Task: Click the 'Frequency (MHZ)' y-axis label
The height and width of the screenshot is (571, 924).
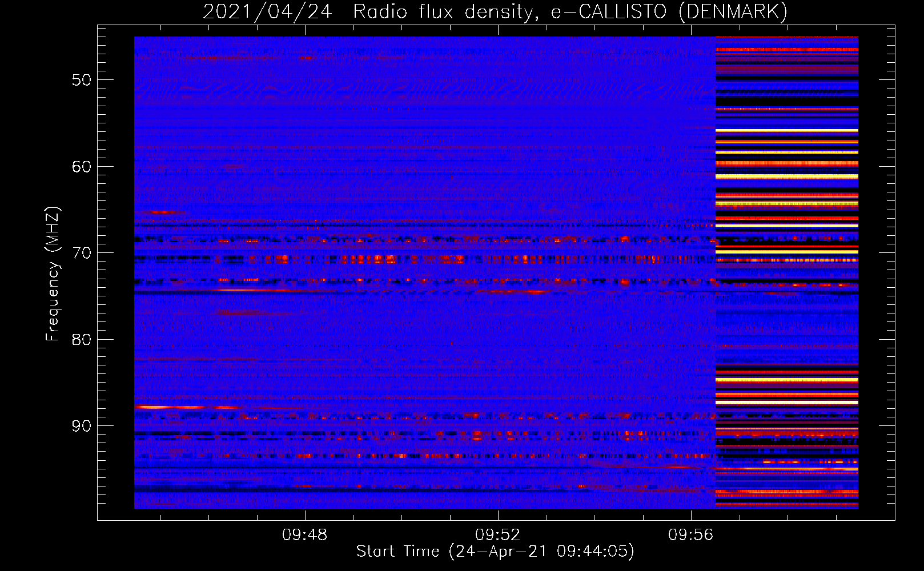Action: point(52,274)
